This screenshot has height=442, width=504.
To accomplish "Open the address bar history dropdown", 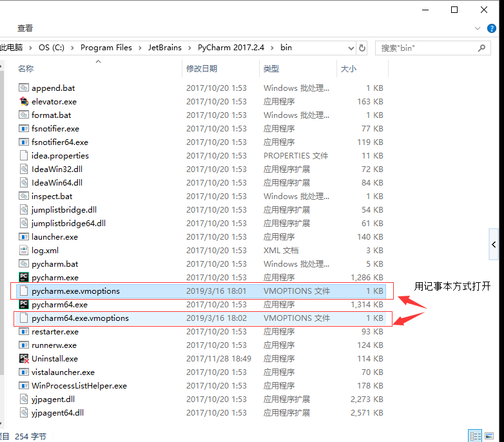I will coord(351,48).
